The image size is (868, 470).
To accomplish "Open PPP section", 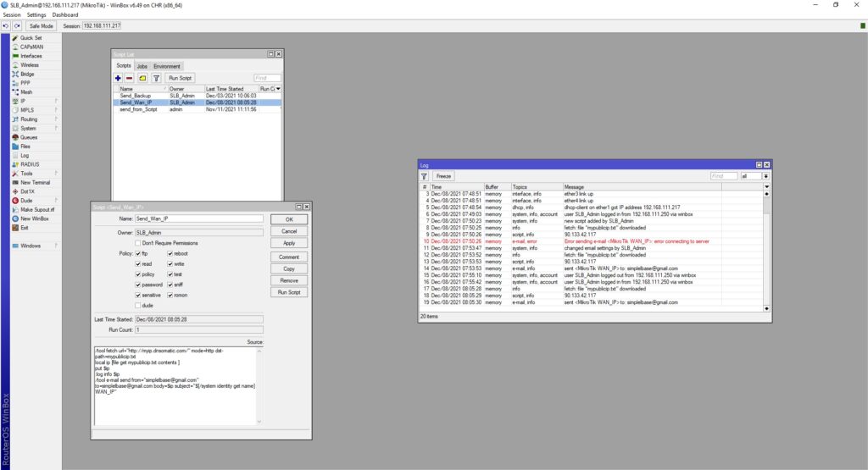I will [25, 83].
